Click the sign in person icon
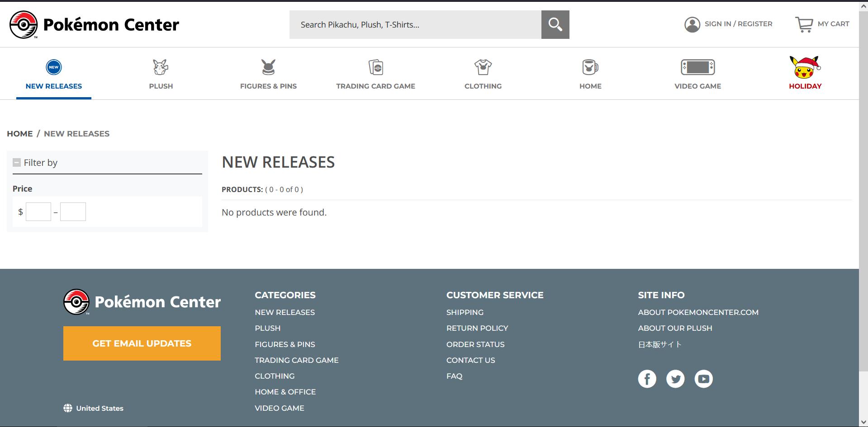This screenshot has height=427, width=868. pos(692,23)
